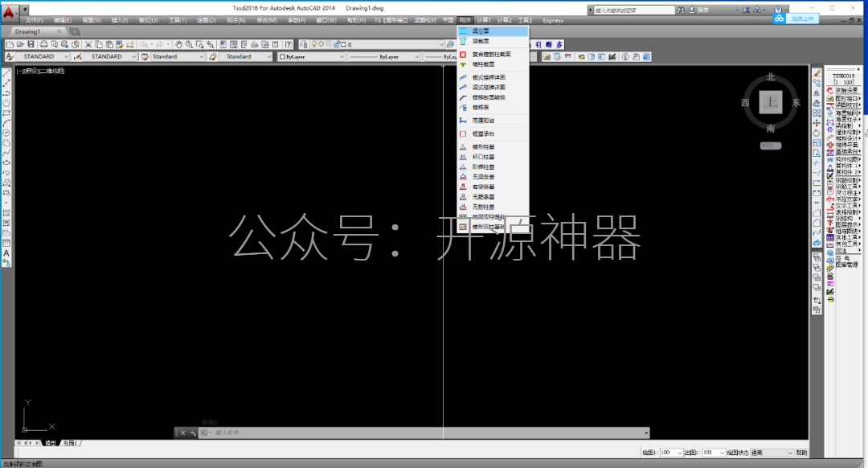The width and height of the screenshot is (868, 468).
Task: Click the Table Style icon
Action: [145, 56]
